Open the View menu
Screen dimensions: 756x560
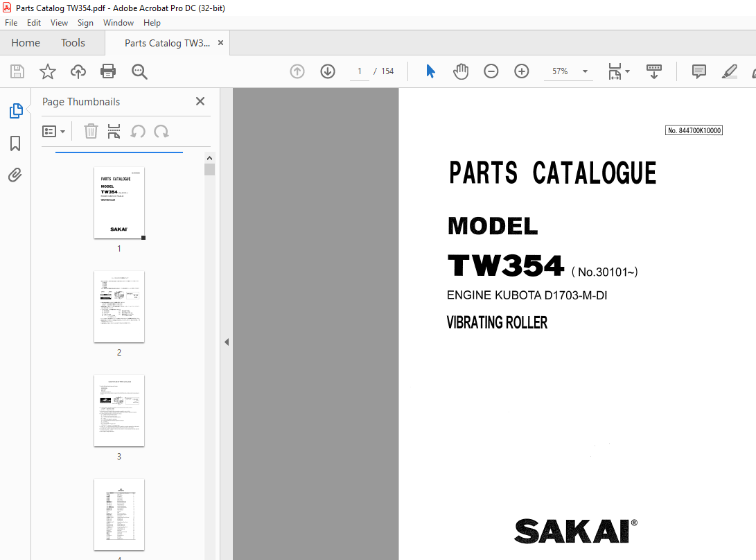pos(59,23)
